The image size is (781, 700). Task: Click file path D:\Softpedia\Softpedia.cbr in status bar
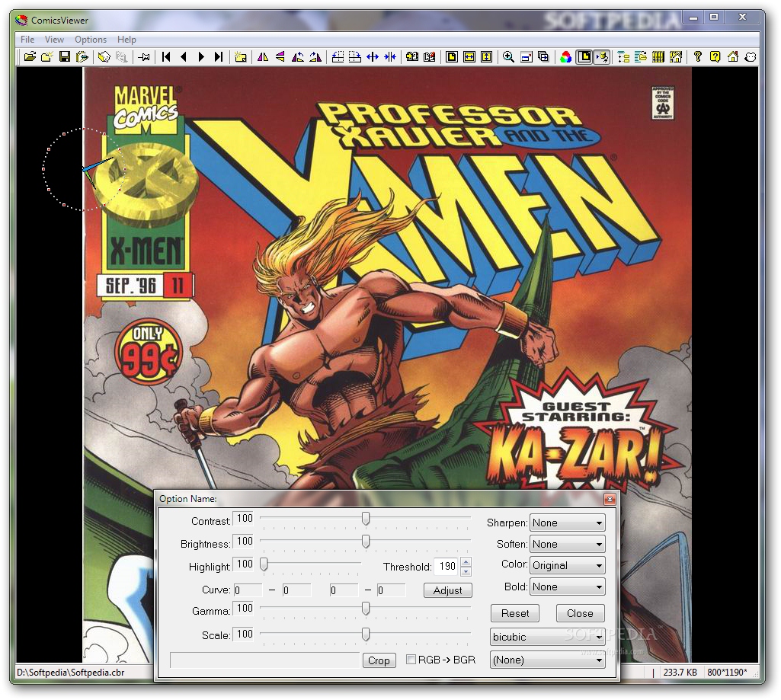coord(71,673)
